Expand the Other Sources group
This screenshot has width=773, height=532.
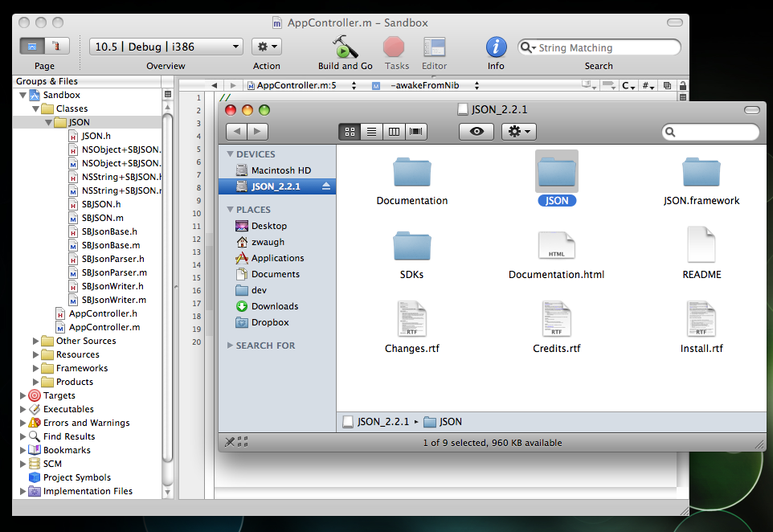(x=35, y=342)
